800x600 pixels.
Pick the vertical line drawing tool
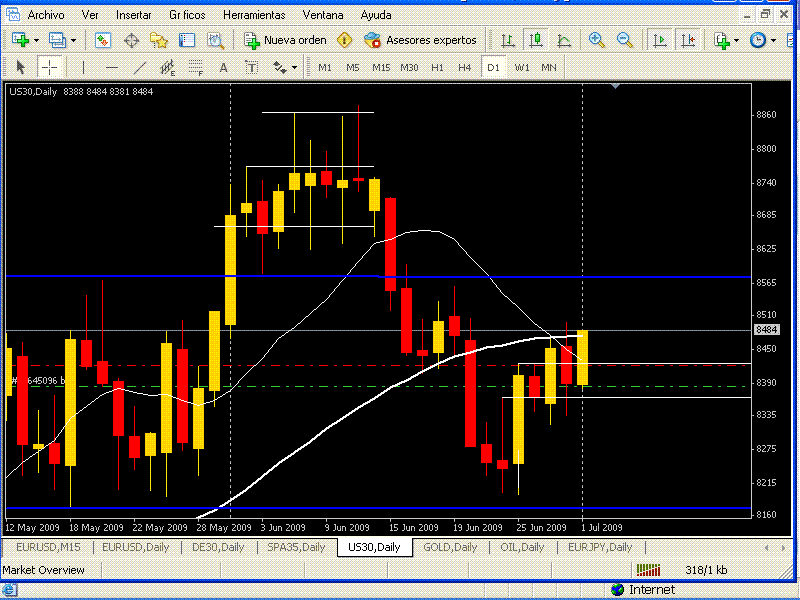click(84, 67)
